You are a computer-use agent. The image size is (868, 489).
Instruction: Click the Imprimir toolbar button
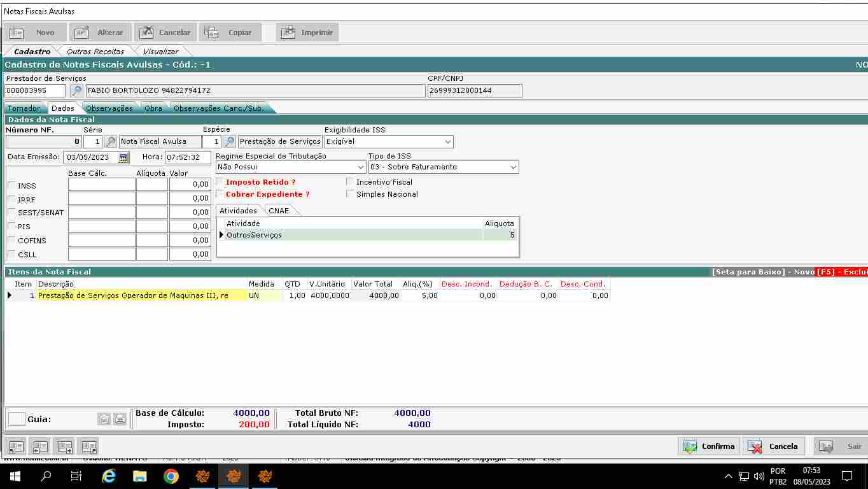[307, 32]
